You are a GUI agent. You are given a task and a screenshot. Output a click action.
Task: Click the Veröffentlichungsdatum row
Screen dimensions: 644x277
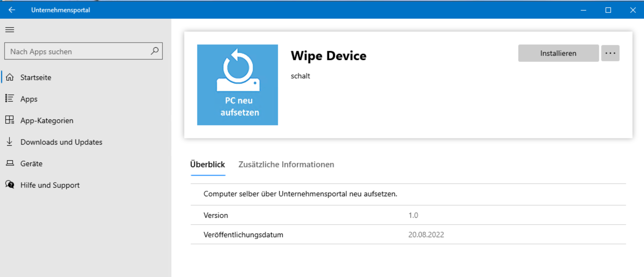point(408,235)
